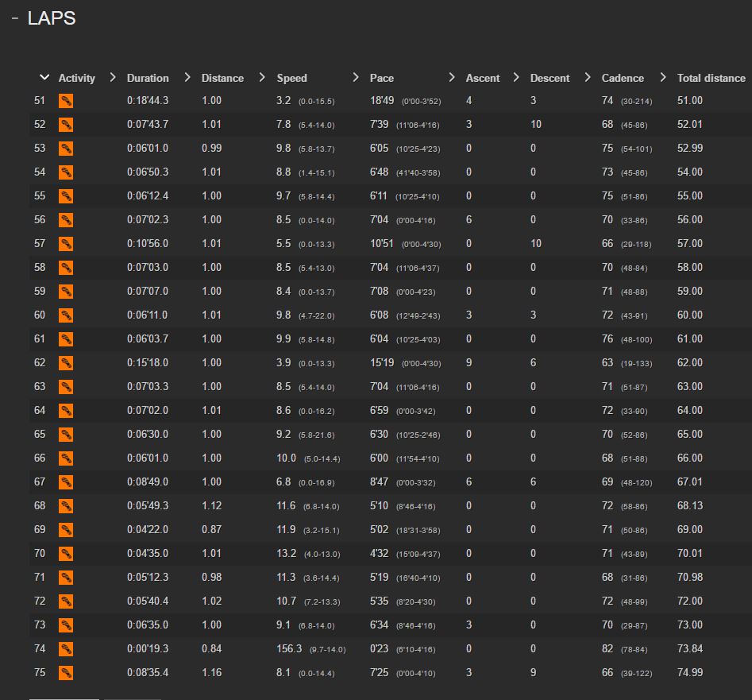
Task: Sort laps by the Distance column header
Action: 222,78
